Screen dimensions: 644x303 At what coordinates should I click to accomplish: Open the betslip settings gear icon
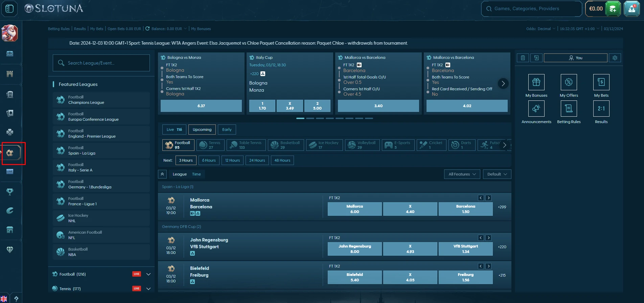pos(615,58)
